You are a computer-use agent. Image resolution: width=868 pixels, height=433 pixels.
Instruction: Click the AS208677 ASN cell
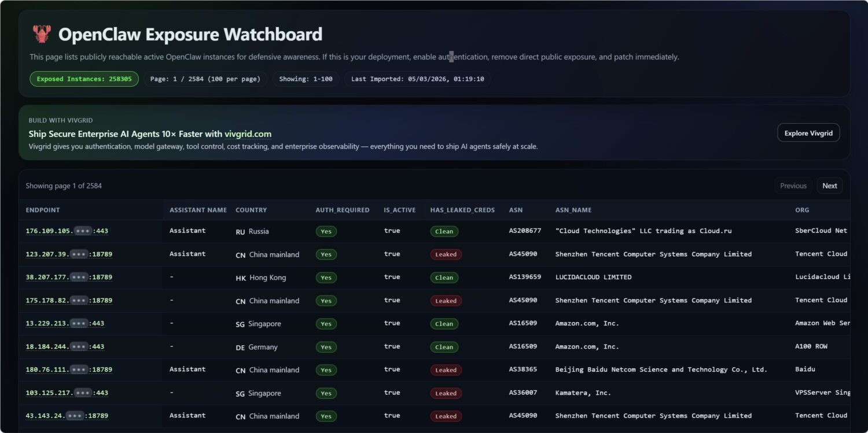coord(525,231)
